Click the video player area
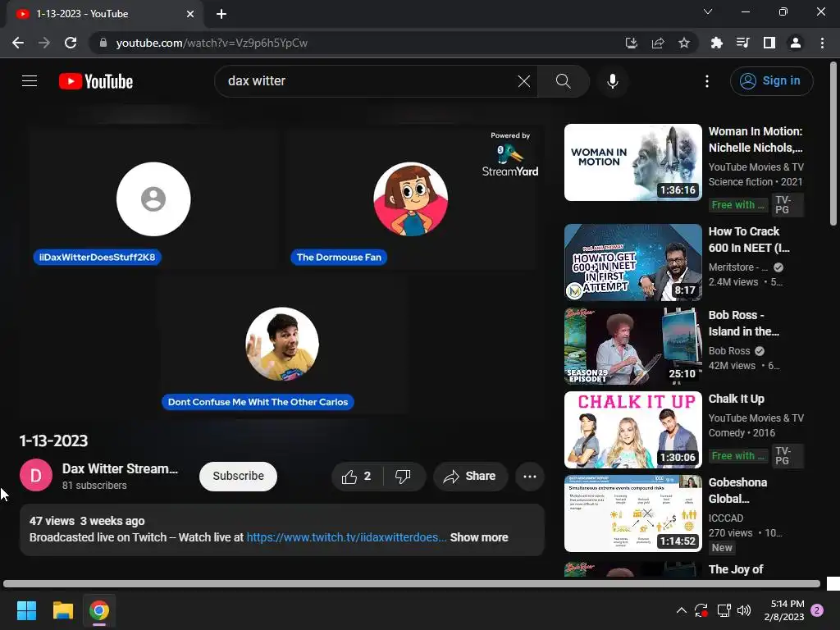 [x=282, y=271]
